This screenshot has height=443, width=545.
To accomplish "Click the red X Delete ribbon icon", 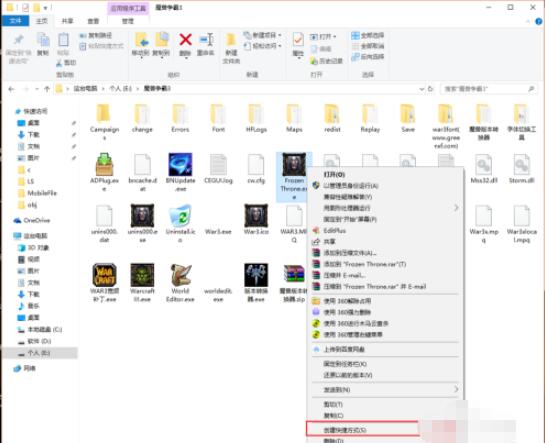I will [185, 40].
